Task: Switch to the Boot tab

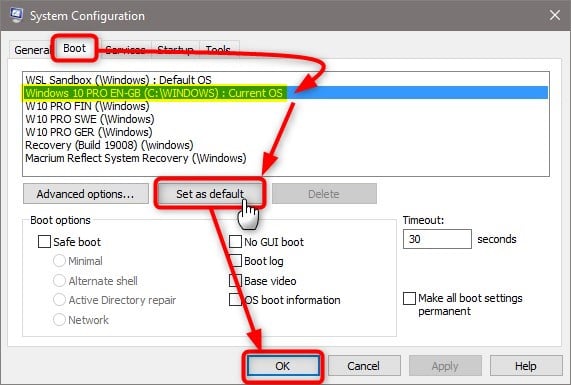Action: 75,48
